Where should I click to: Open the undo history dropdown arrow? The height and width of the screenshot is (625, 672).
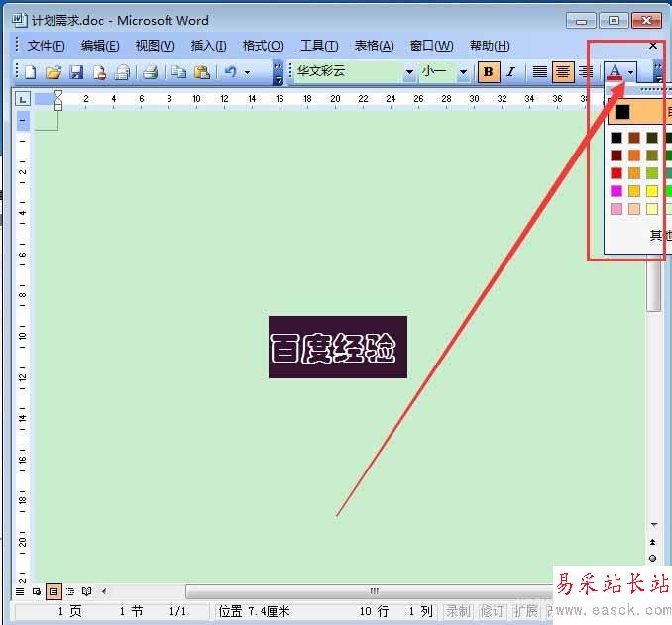pos(247,72)
